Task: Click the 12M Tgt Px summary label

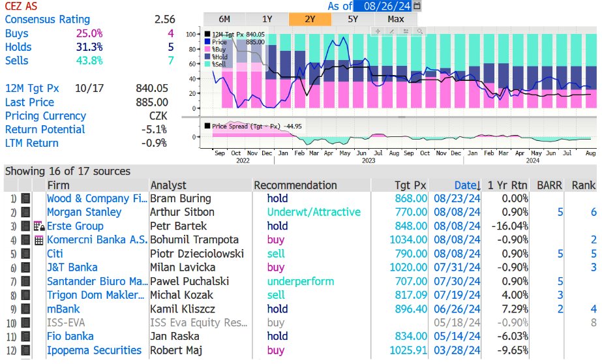Action: click(32, 88)
